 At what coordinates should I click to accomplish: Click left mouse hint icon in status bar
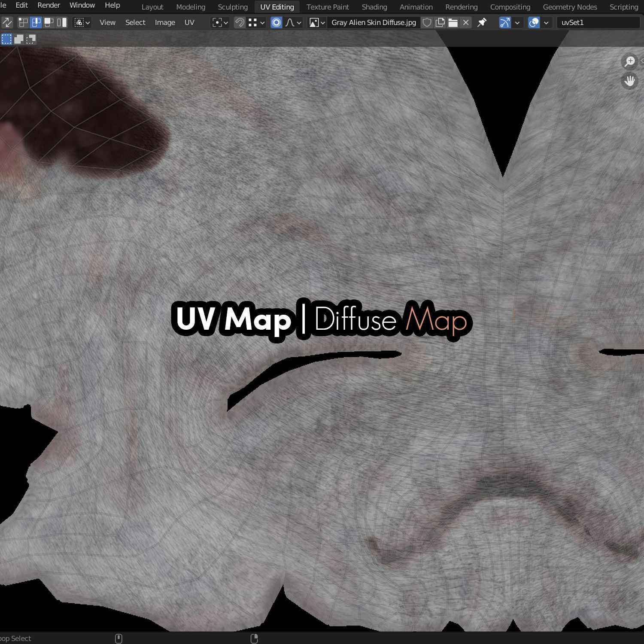click(119, 638)
